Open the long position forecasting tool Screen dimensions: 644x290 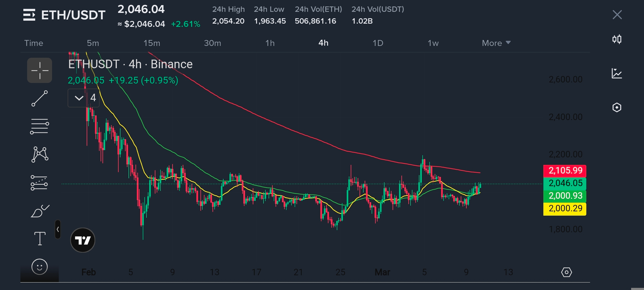(40, 183)
